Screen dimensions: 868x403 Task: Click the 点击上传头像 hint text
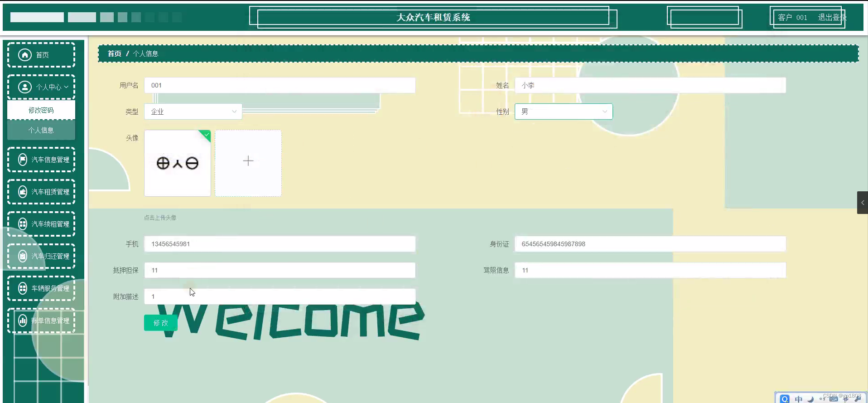[x=160, y=218]
